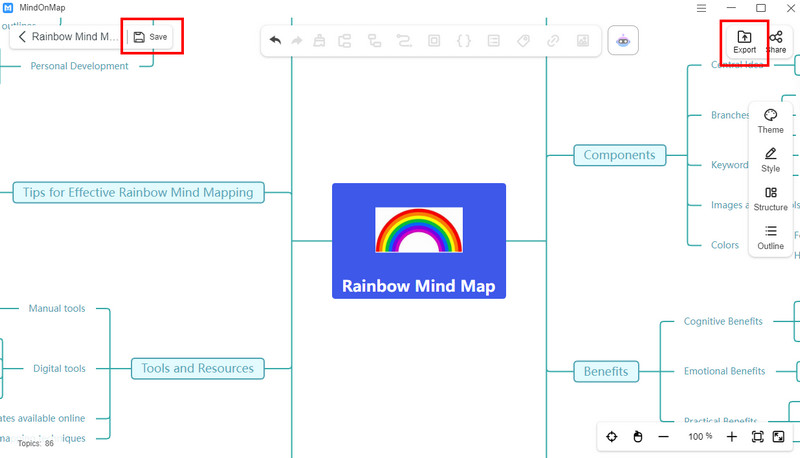Image resolution: width=800 pixels, height=458 pixels.
Task: Toggle fullscreen view in zoom bar
Action: point(778,437)
